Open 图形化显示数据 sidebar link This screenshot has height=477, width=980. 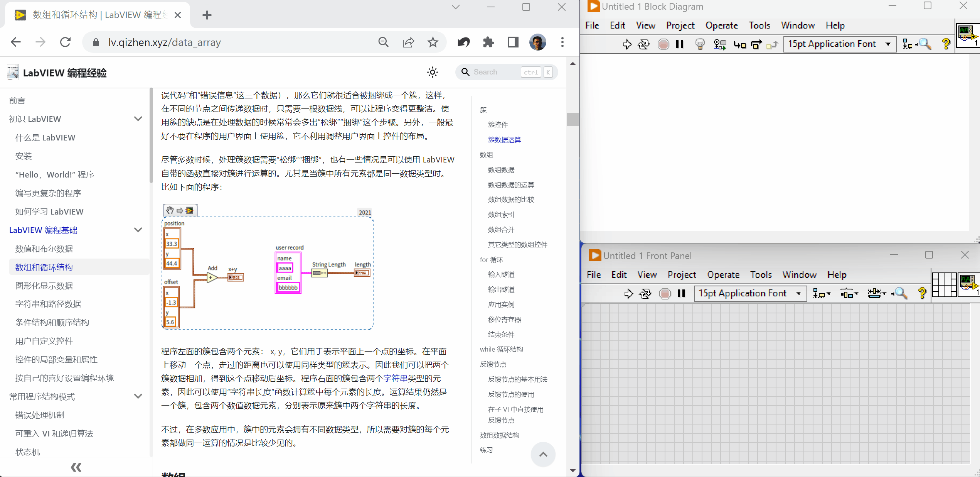click(44, 286)
